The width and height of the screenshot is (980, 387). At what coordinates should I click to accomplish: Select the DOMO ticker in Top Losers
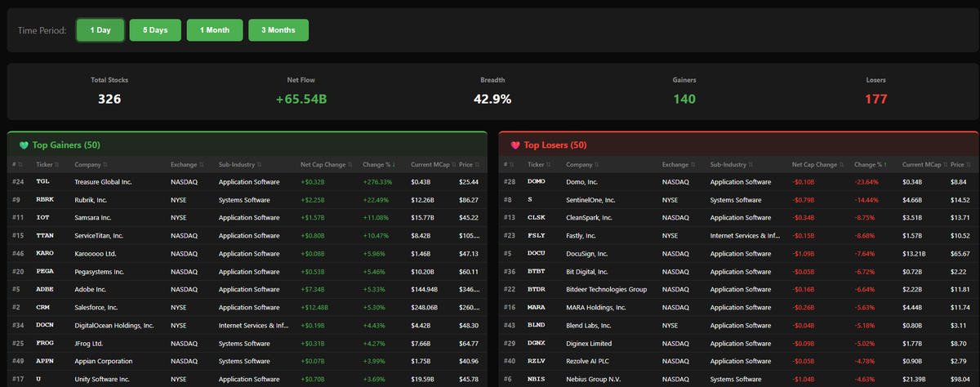coord(537,181)
